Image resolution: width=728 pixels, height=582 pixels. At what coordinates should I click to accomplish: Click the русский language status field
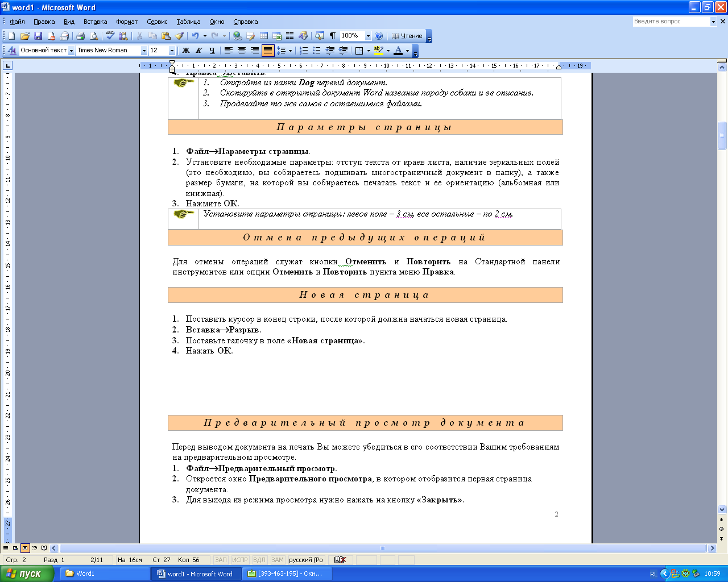click(307, 560)
